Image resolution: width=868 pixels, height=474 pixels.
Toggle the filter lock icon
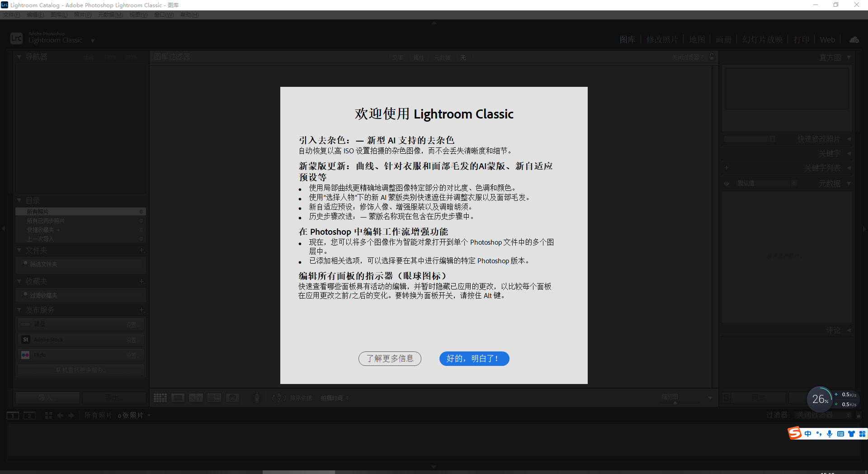point(712,57)
